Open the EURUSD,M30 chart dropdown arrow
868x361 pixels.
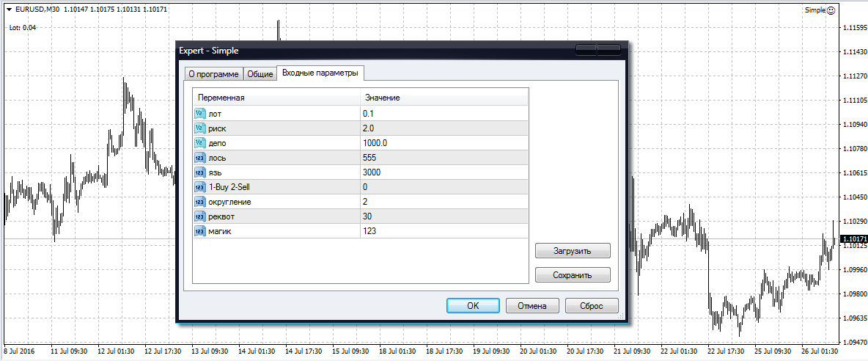tap(9, 10)
